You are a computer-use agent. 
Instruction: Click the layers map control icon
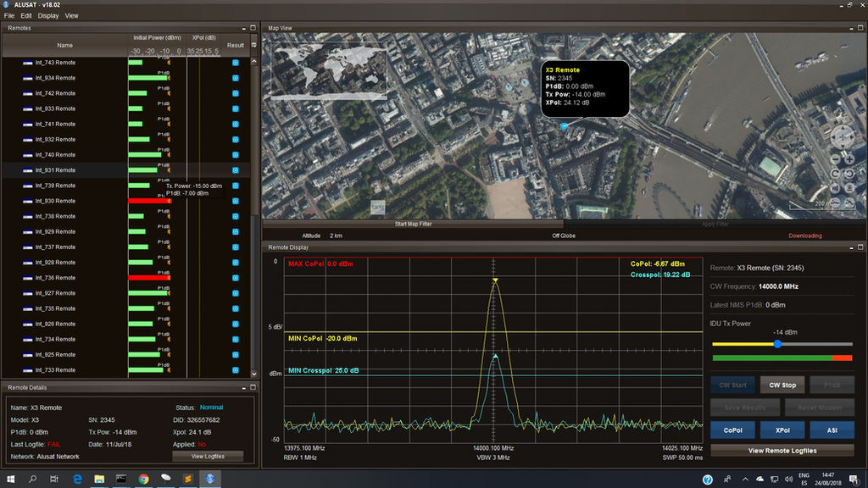pyautogui.click(x=849, y=187)
